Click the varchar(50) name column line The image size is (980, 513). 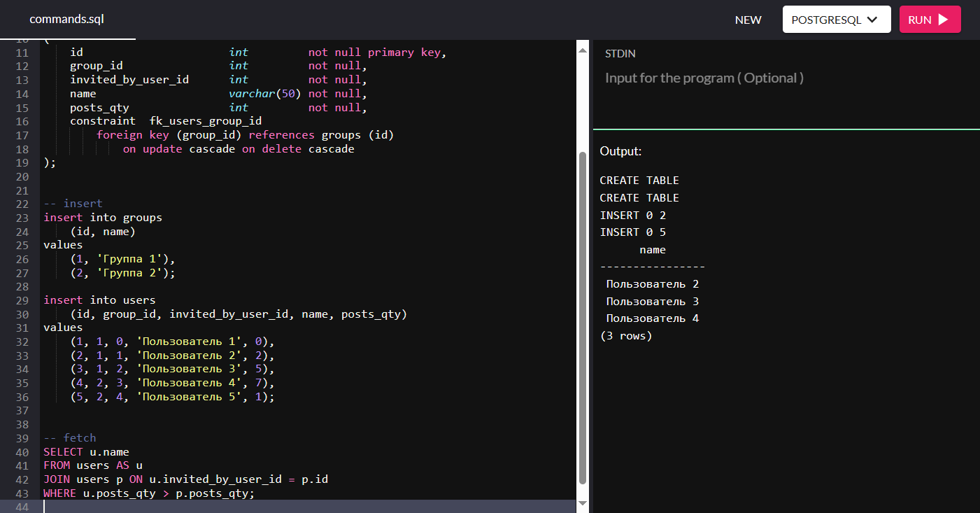coord(218,94)
